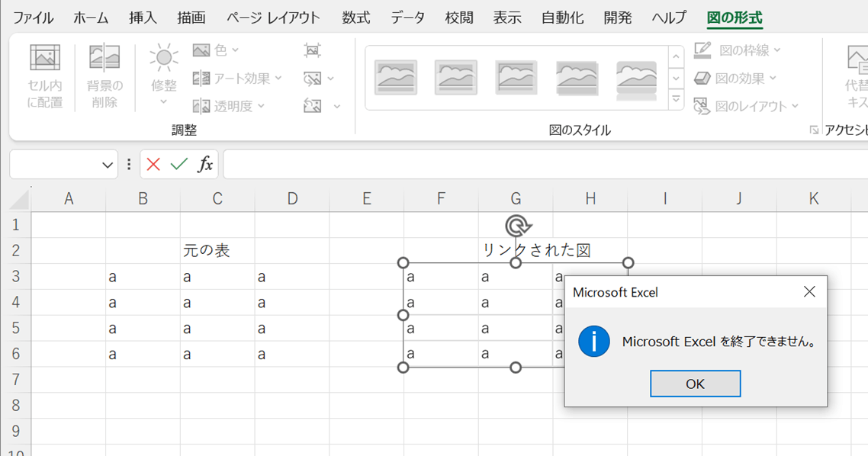The image size is (868, 456).
Task: Click the red cancel entry X
Action: pyautogui.click(x=153, y=165)
